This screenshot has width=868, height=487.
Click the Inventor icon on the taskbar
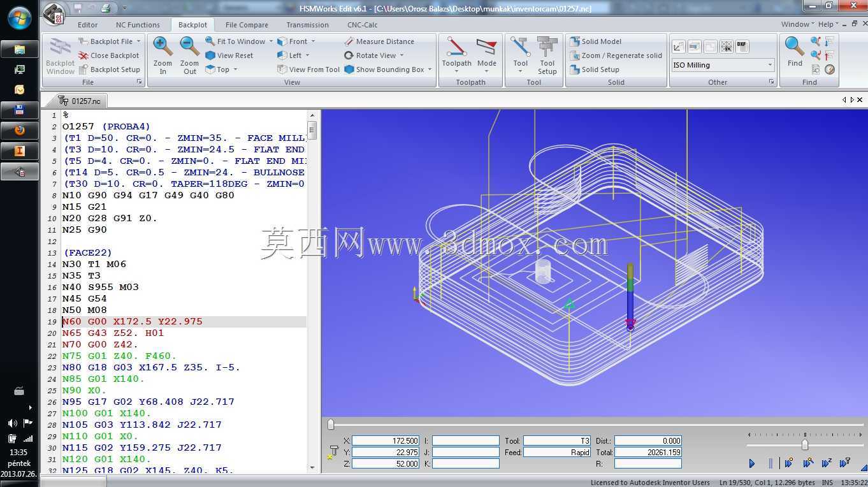point(20,151)
